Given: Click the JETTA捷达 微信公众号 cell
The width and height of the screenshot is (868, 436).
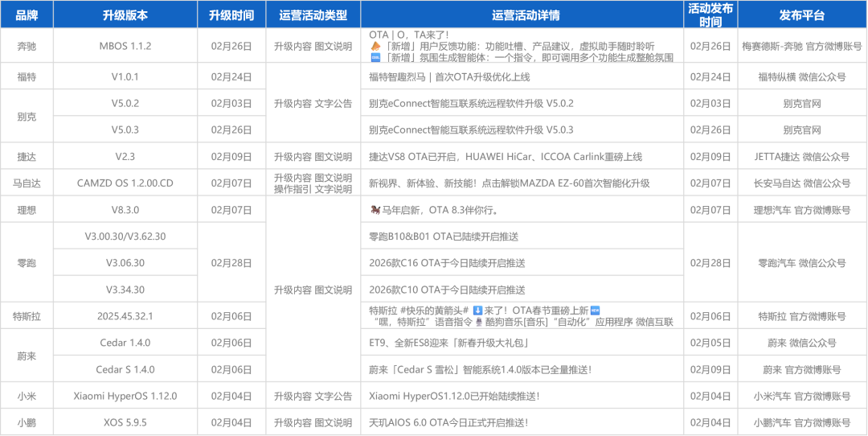Looking at the screenshot, I should (x=802, y=156).
